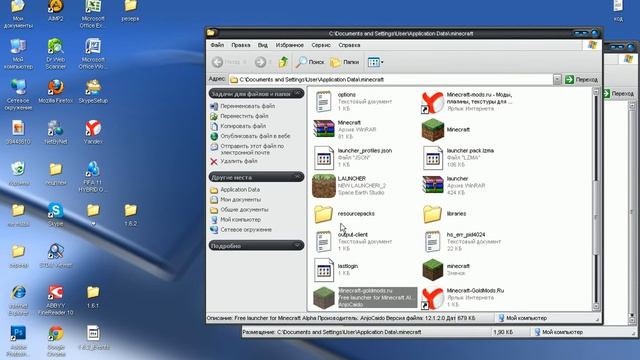Select the minecraft icon file
The image size is (640, 360).
click(433, 270)
